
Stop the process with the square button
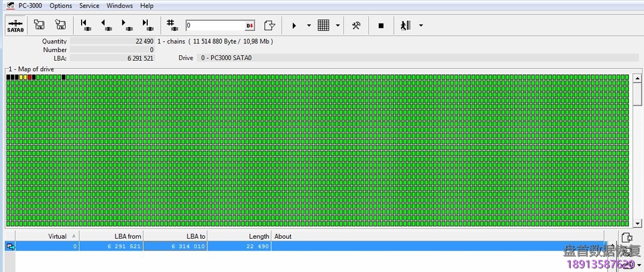click(381, 25)
